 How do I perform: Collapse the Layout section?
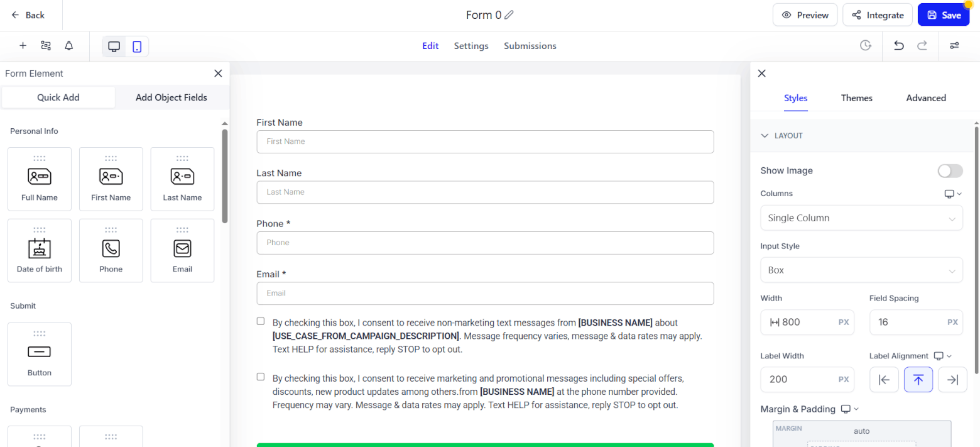point(765,136)
